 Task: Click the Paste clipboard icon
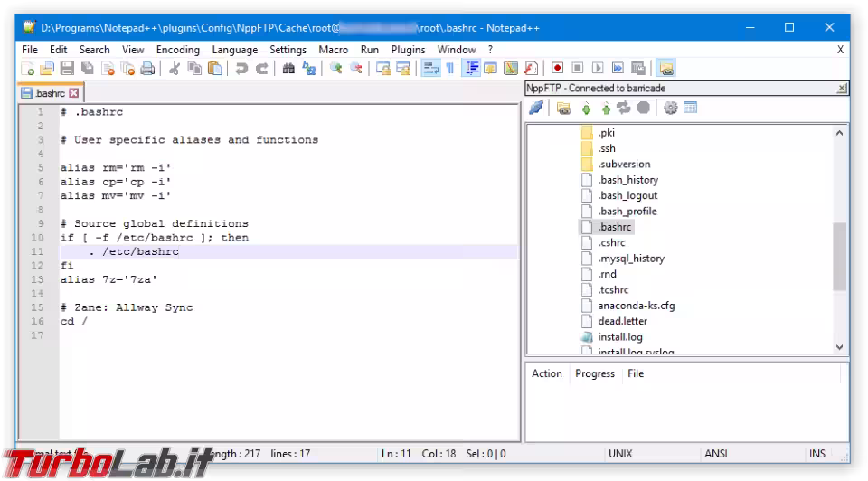click(x=215, y=68)
